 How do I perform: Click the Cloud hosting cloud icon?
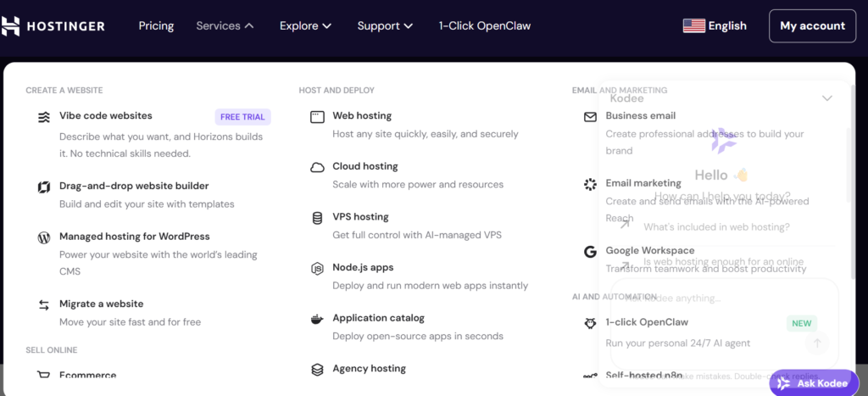[317, 167]
